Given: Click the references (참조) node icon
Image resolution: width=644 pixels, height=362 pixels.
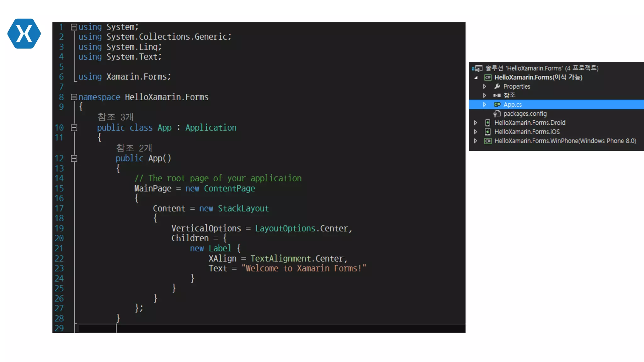Looking at the screenshot, I should pos(497,95).
